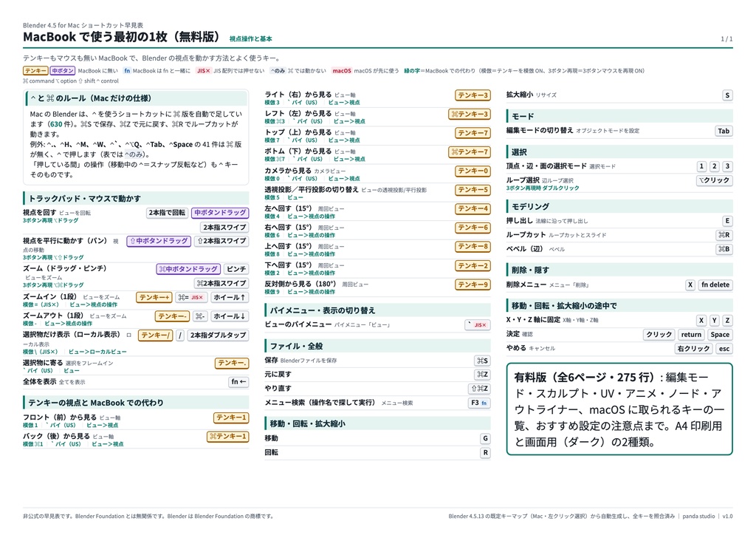Click the "ホイール↓" keycap
756x535 pixels.
click(x=230, y=316)
